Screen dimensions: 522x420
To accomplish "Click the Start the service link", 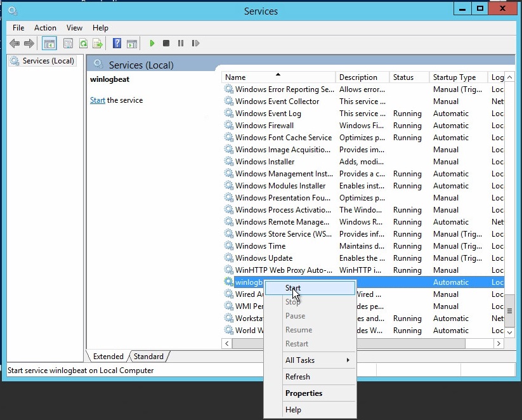I will [x=98, y=100].
